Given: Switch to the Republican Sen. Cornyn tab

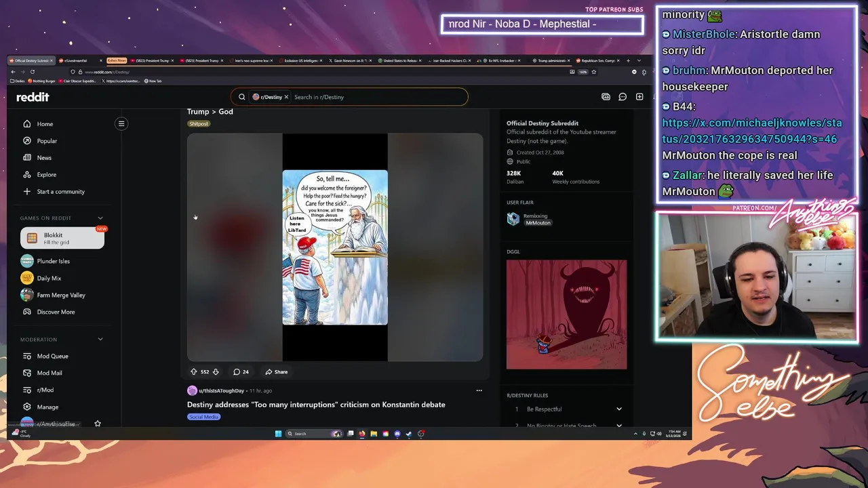Looking at the screenshot, I should coord(598,61).
